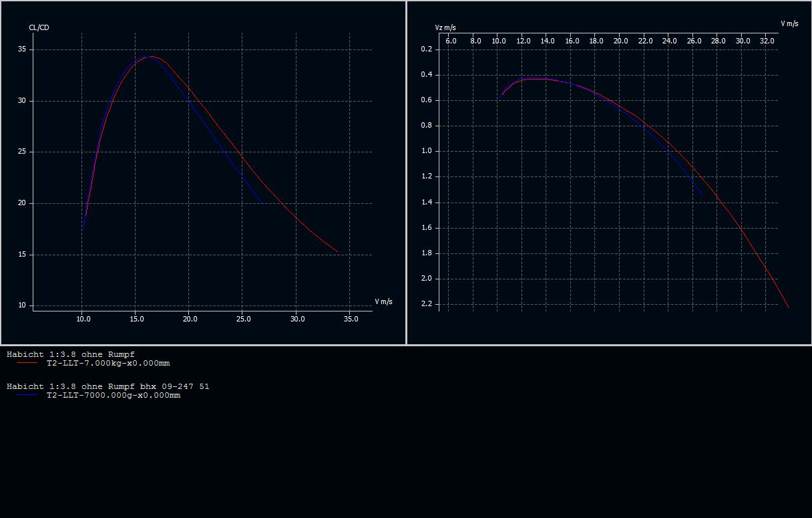
Task: Click the 35 tick on the CL/CD axis
Action: [22, 49]
